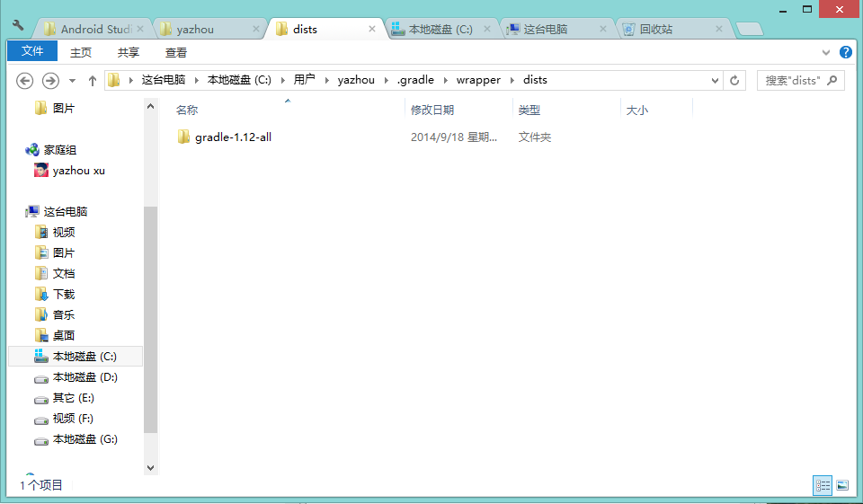Switch to the 这台电脑 tab

point(557,29)
